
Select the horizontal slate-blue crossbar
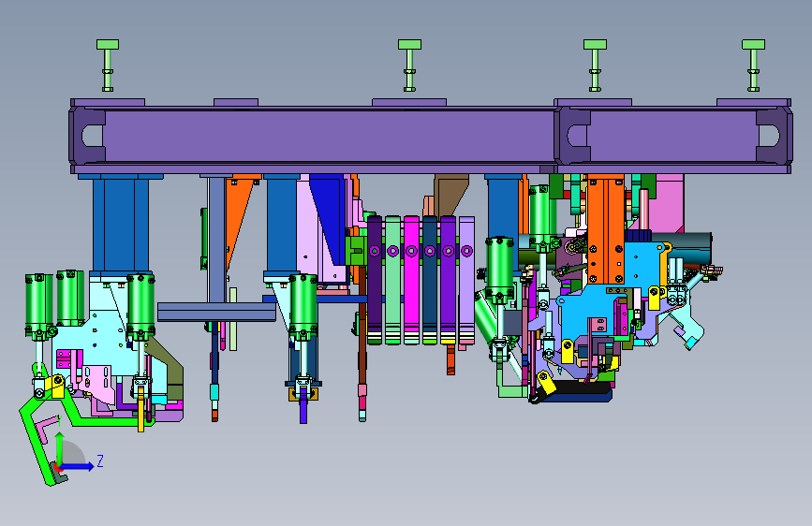pos(216,313)
